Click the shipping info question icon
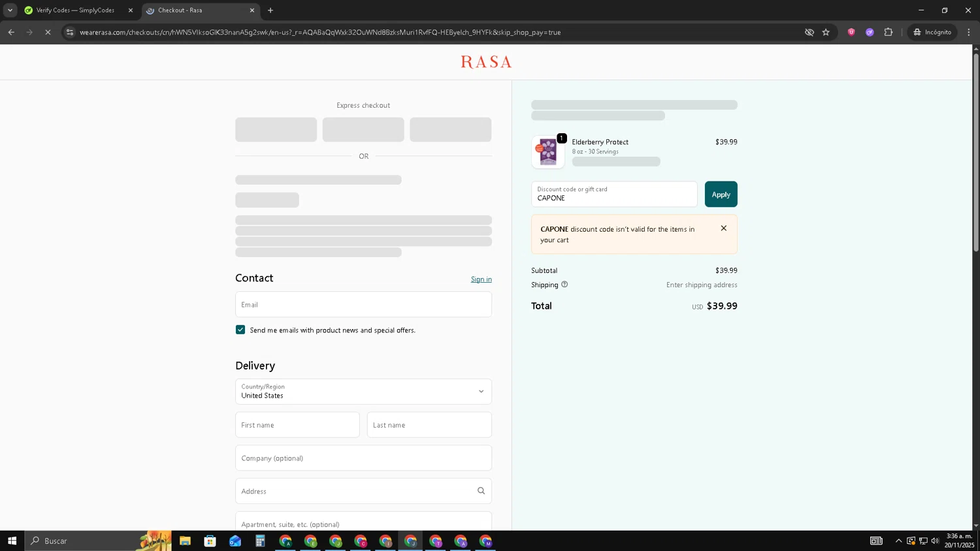The width and height of the screenshot is (980, 551). point(564,285)
